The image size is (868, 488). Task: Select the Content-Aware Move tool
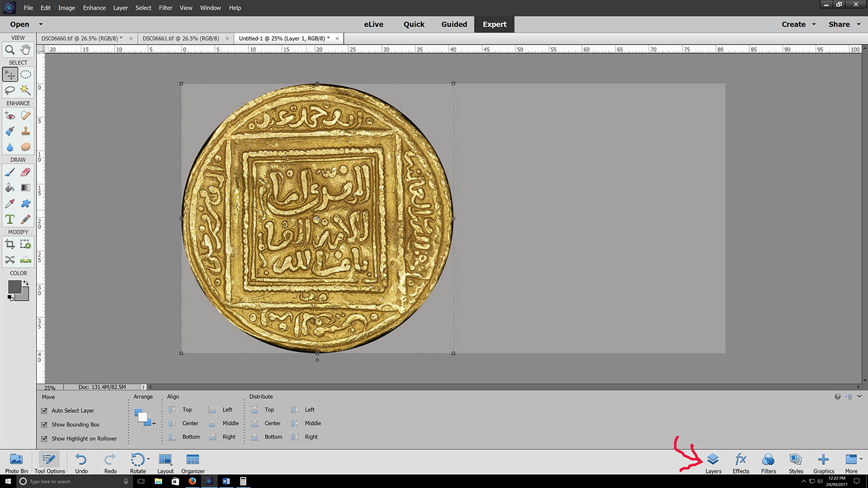10,260
